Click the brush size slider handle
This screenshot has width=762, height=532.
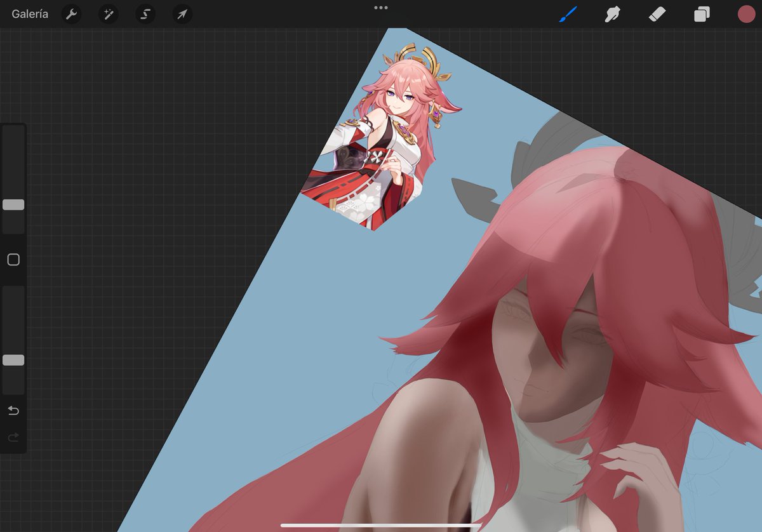point(13,204)
